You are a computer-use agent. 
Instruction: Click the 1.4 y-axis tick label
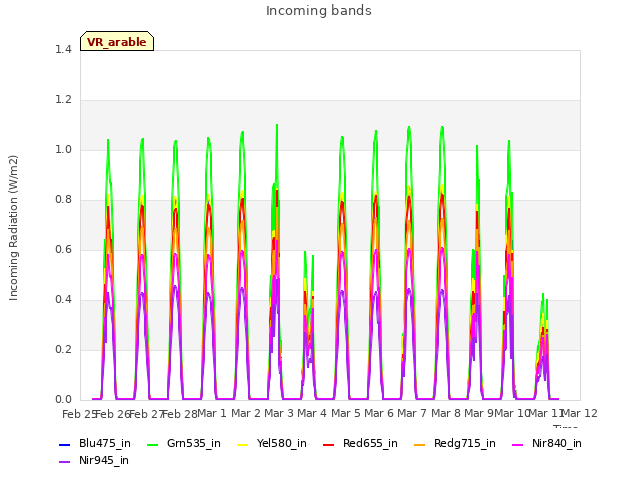coord(63,49)
